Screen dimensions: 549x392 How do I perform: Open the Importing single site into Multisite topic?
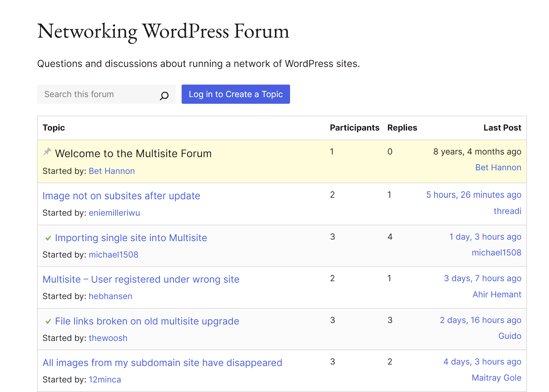[131, 238]
